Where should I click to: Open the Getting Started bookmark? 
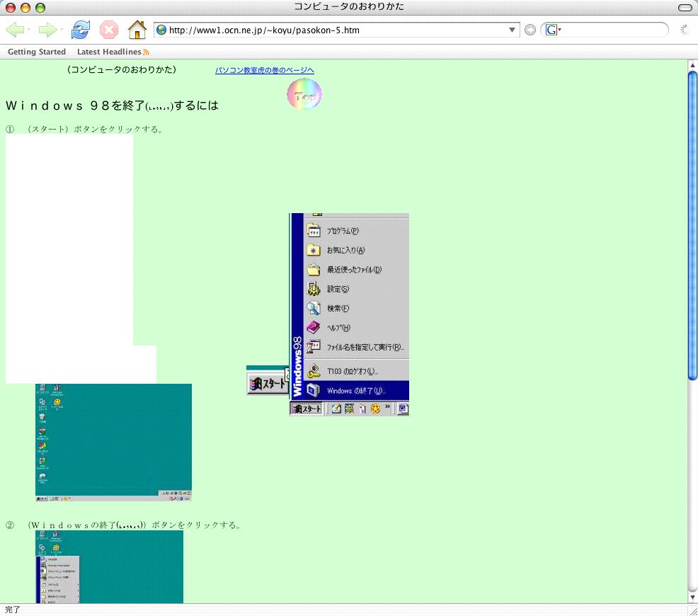pyautogui.click(x=37, y=52)
